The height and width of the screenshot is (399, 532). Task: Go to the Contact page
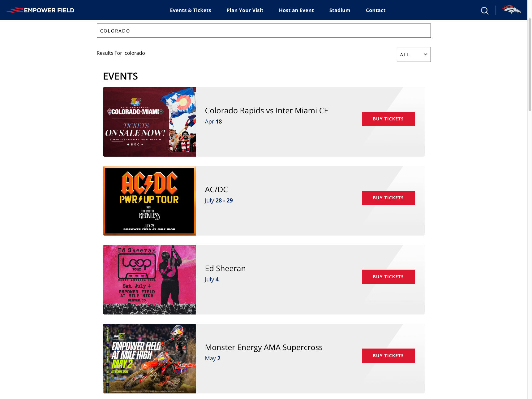(375, 10)
